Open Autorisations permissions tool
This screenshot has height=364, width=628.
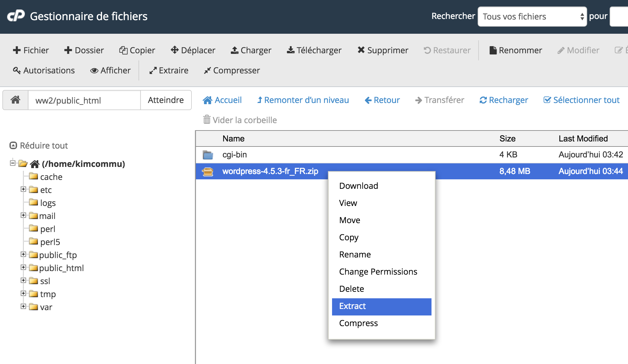44,70
